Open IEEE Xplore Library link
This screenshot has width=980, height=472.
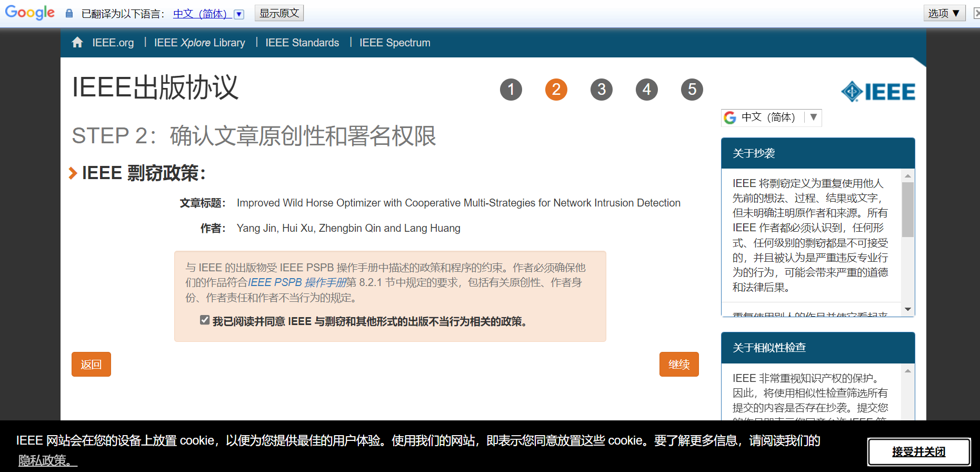pyautogui.click(x=199, y=43)
